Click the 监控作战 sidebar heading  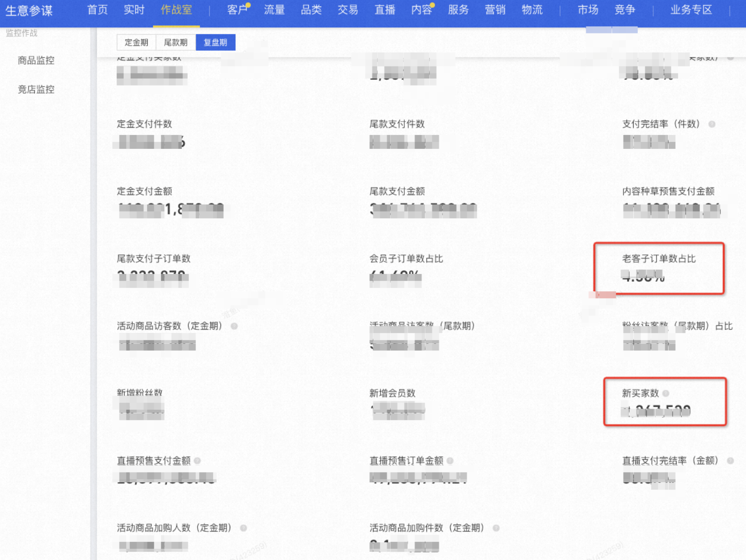[22, 33]
